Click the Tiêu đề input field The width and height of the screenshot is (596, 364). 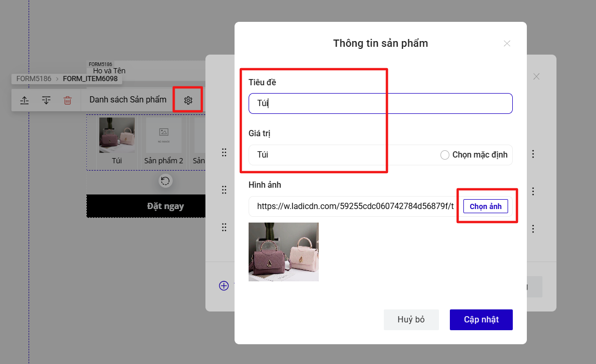click(x=381, y=103)
